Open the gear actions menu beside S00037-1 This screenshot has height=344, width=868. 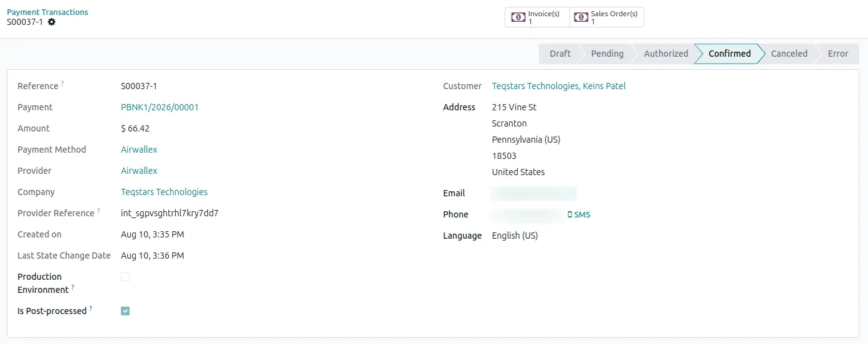point(52,22)
